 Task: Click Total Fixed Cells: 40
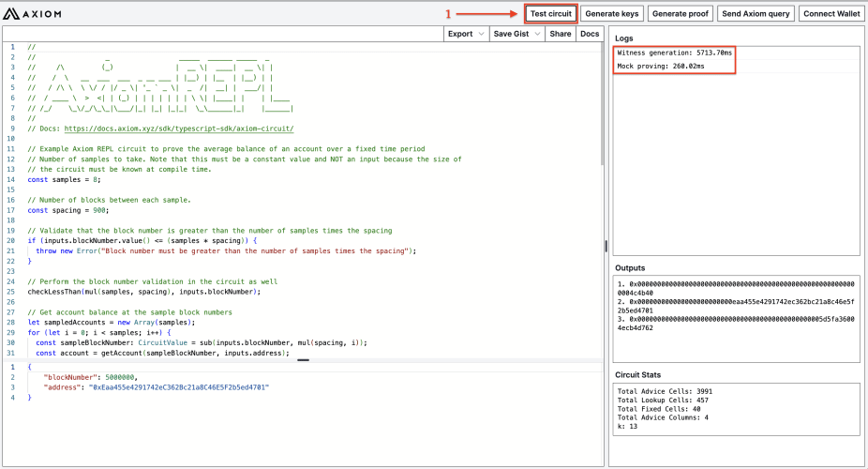tap(659, 409)
